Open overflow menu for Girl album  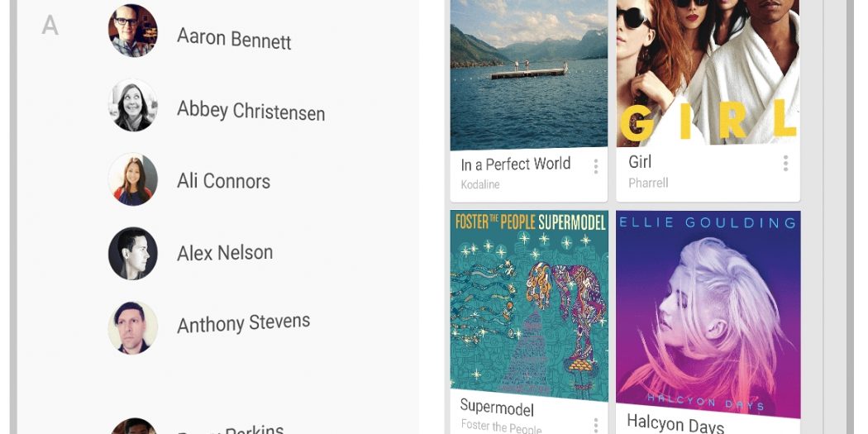tap(785, 164)
